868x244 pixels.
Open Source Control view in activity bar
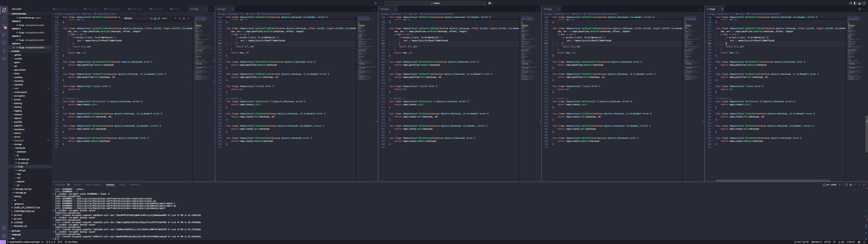click(4, 26)
